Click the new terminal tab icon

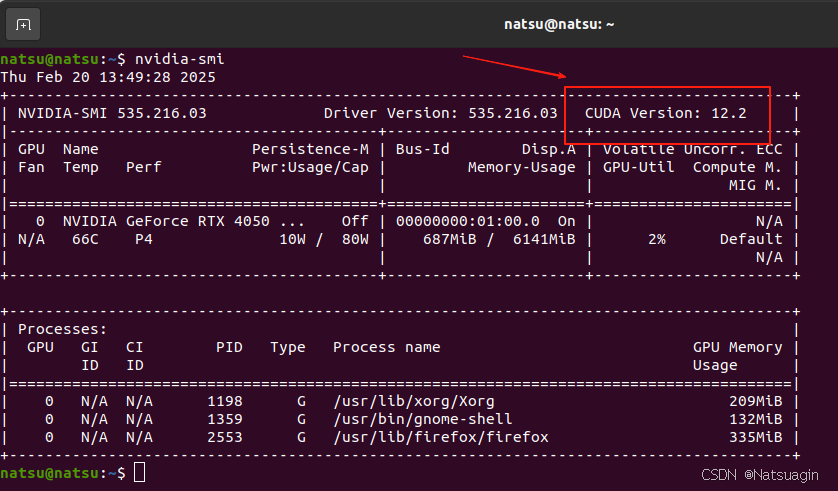(23, 23)
